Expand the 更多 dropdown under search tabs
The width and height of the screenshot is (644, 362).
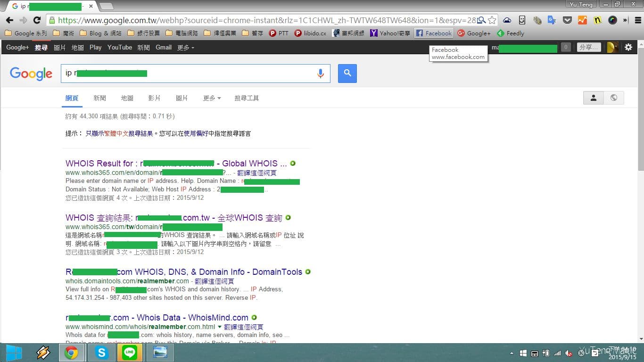pos(212,98)
